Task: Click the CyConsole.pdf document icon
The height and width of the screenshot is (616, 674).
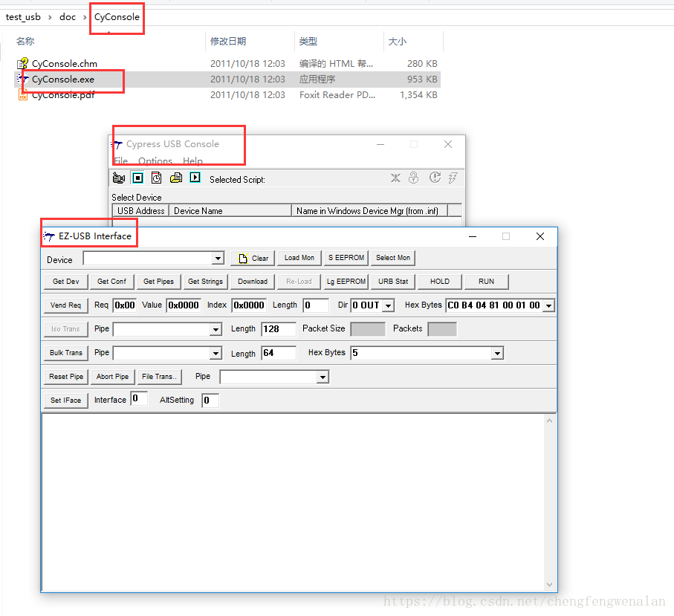Action: [23, 95]
